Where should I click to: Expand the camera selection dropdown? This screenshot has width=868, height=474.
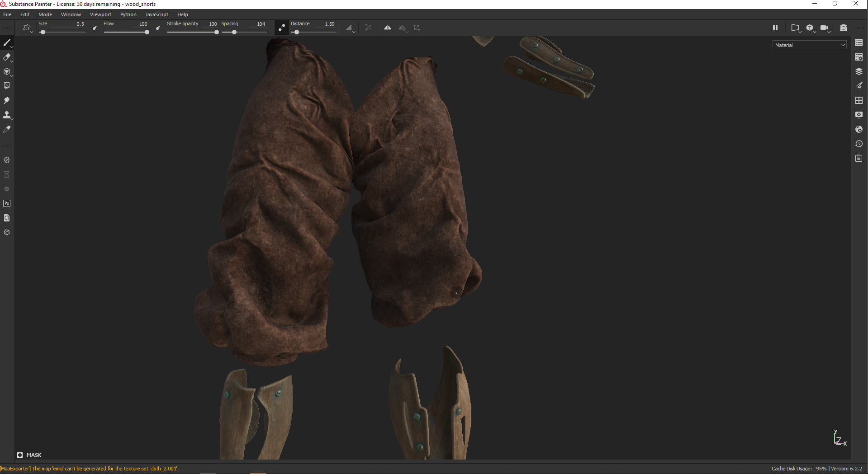(x=825, y=28)
